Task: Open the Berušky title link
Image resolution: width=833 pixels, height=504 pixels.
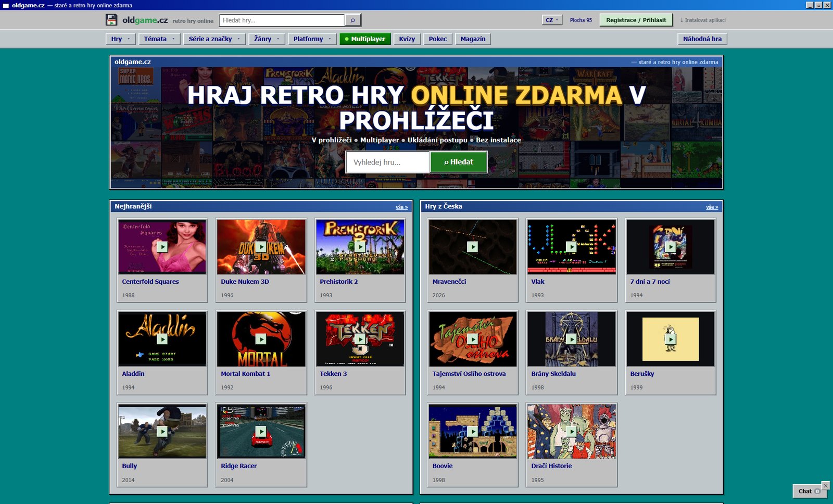Action: point(642,374)
